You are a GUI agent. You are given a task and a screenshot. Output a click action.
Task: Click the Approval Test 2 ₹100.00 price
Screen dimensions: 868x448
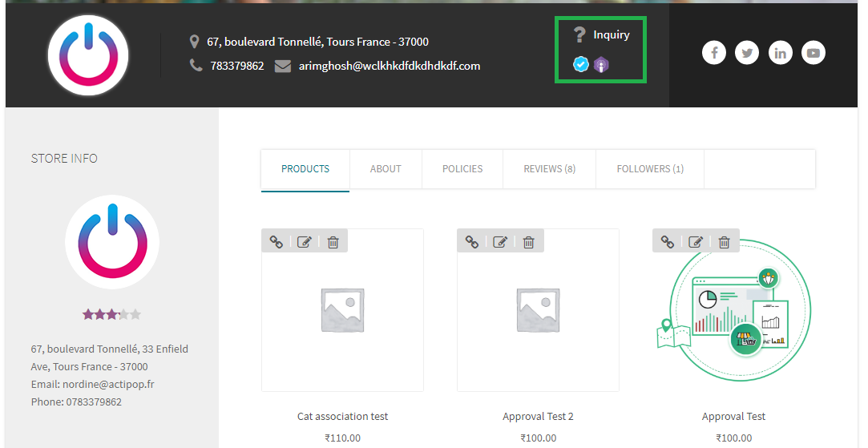point(538,438)
